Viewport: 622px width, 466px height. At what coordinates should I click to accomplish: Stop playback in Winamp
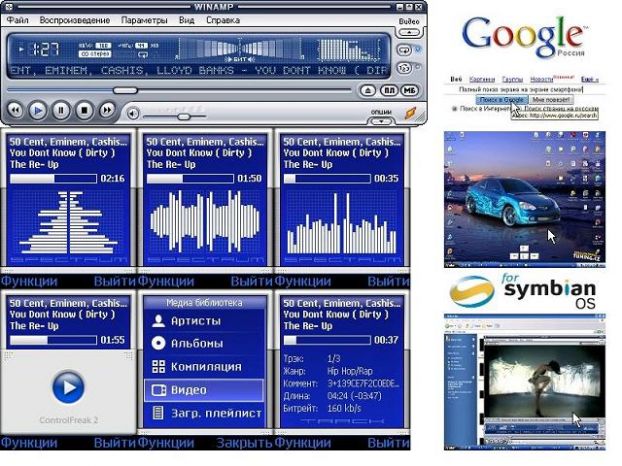pyautogui.click(x=84, y=110)
